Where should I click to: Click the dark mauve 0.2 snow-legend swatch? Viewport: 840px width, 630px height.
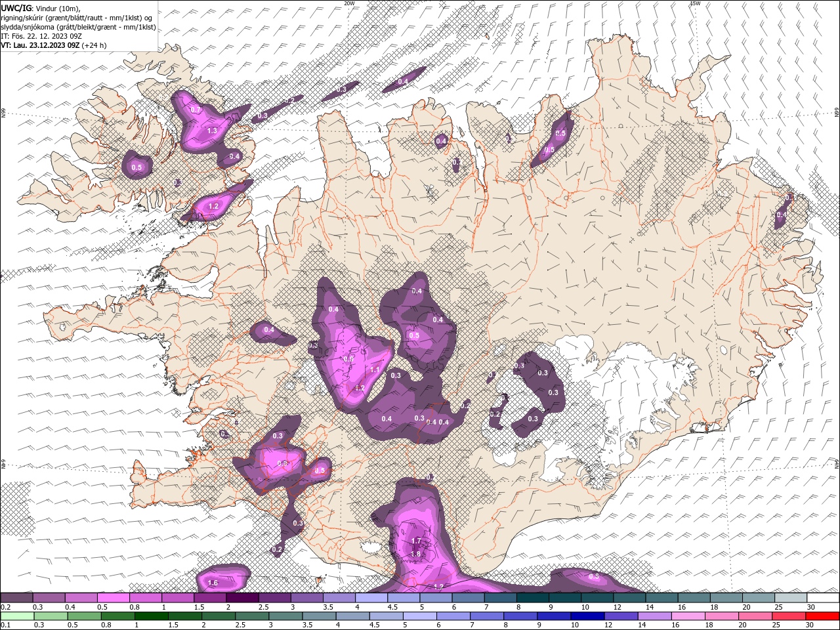point(16,598)
